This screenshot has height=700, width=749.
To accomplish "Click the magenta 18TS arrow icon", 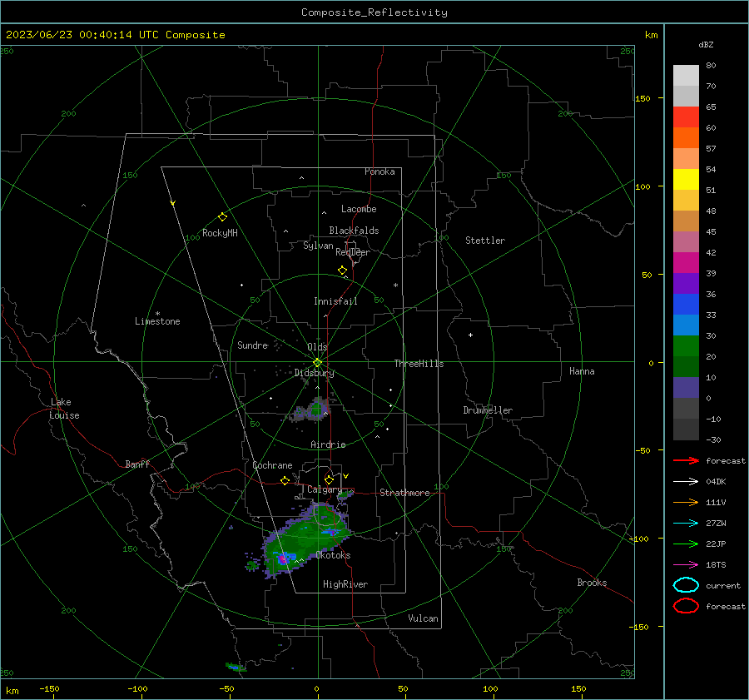I will pyautogui.click(x=686, y=565).
